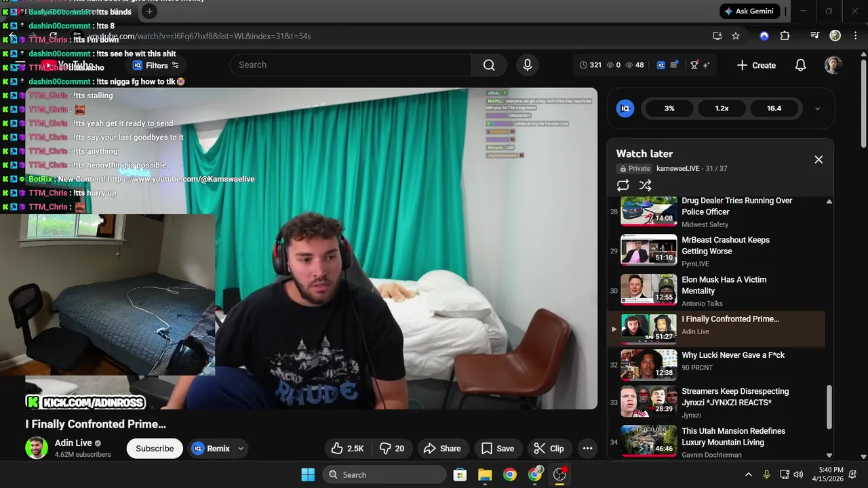Click the playlist scroll down arrow

[x=829, y=455]
